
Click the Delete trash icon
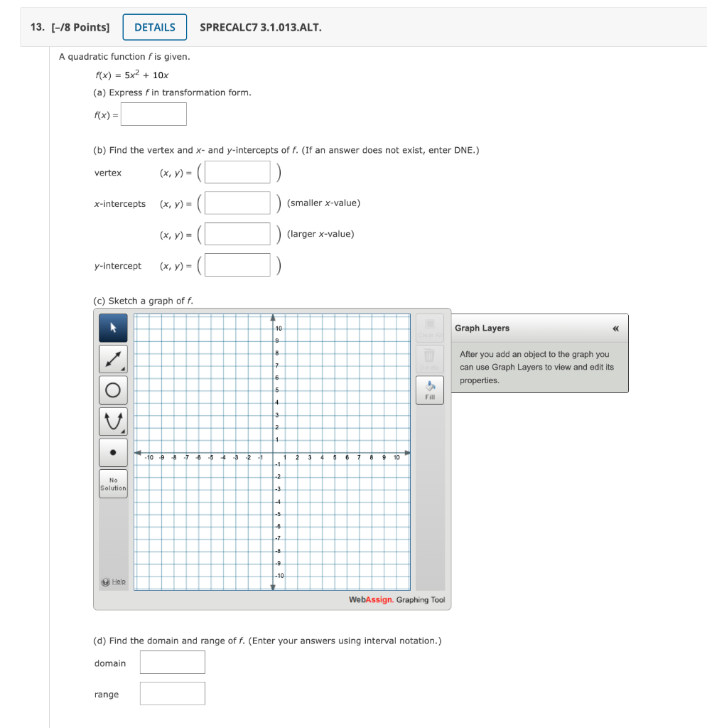[x=429, y=358]
